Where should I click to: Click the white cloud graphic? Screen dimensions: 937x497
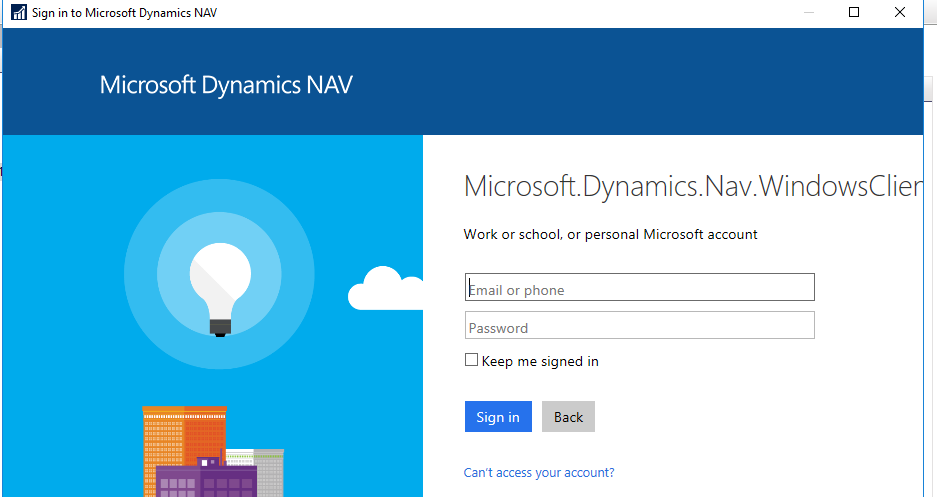[385, 289]
